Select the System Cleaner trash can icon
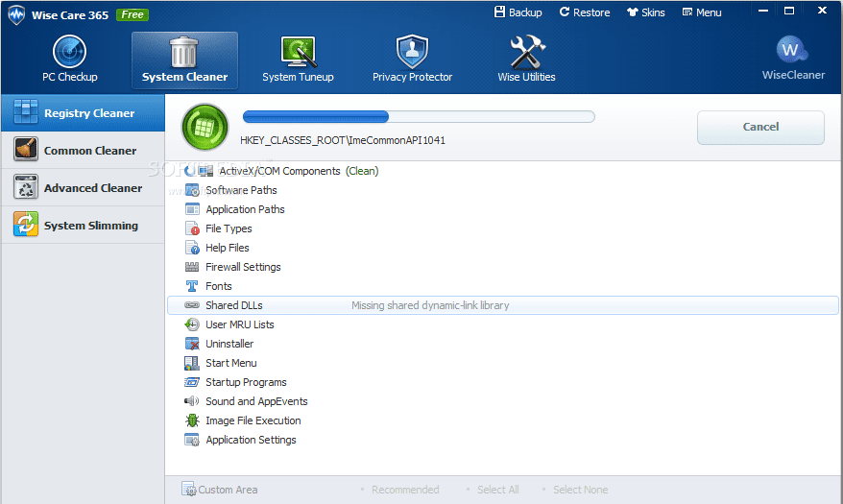Image resolution: width=843 pixels, height=504 pixels. pyautogui.click(x=184, y=52)
